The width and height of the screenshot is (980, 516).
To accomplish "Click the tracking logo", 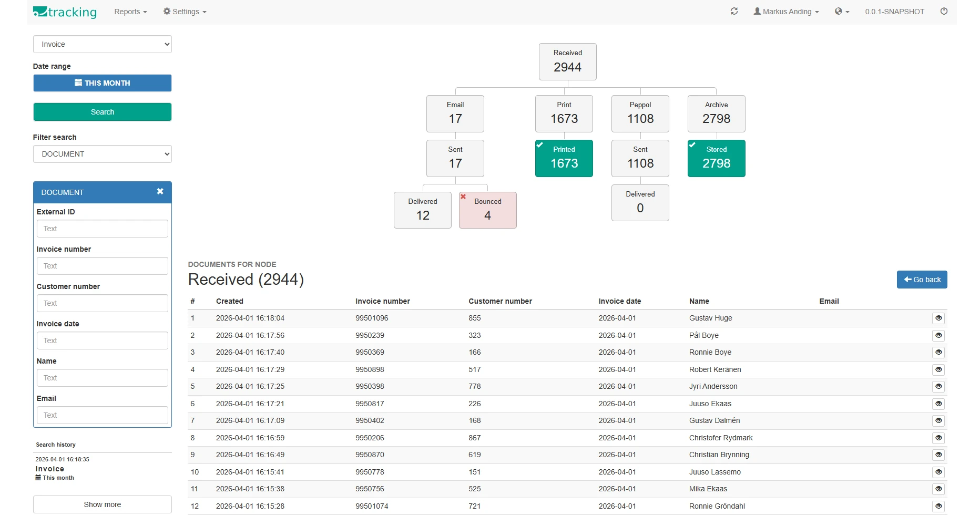I will pos(65,12).
